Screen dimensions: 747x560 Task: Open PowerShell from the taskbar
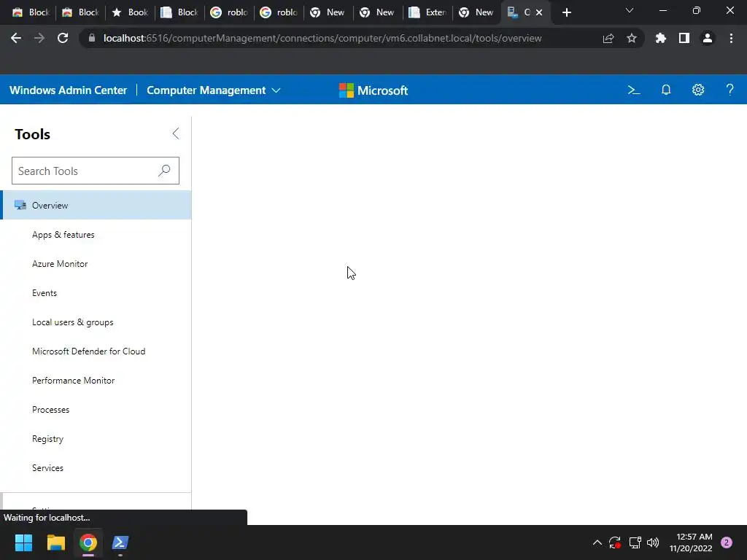click(x=120, y=542)
